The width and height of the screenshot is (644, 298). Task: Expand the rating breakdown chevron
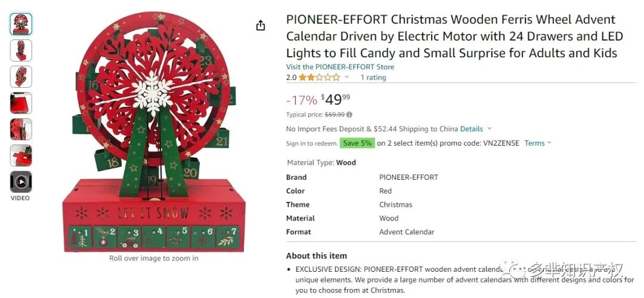tap(346, 78)
